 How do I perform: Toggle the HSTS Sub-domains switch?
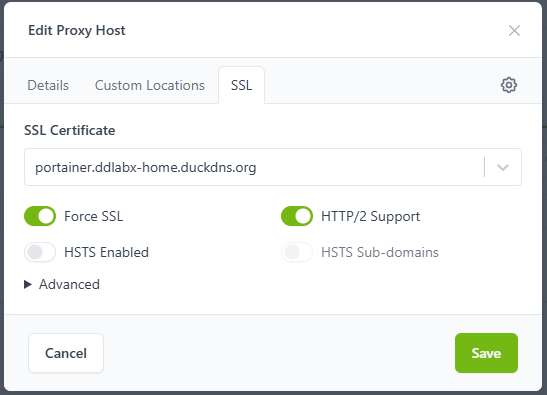pyautogui.click(x=297, y=252)
